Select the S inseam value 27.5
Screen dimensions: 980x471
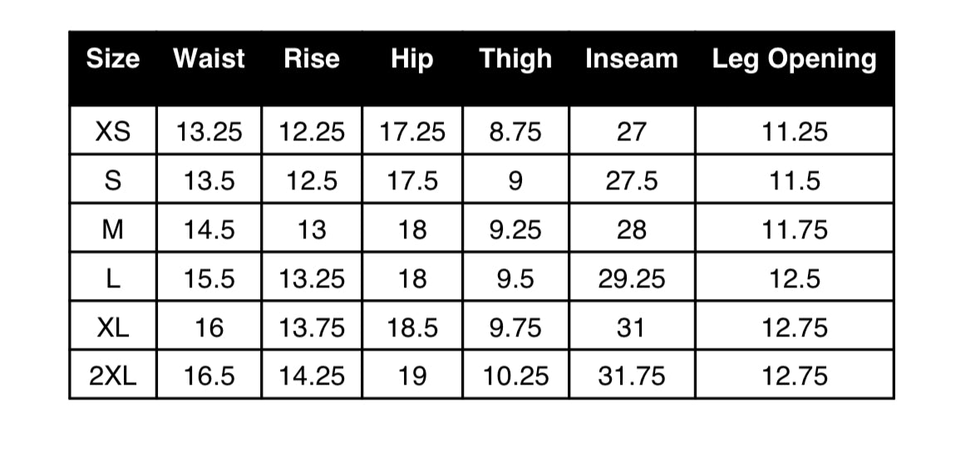pos(631,180)
